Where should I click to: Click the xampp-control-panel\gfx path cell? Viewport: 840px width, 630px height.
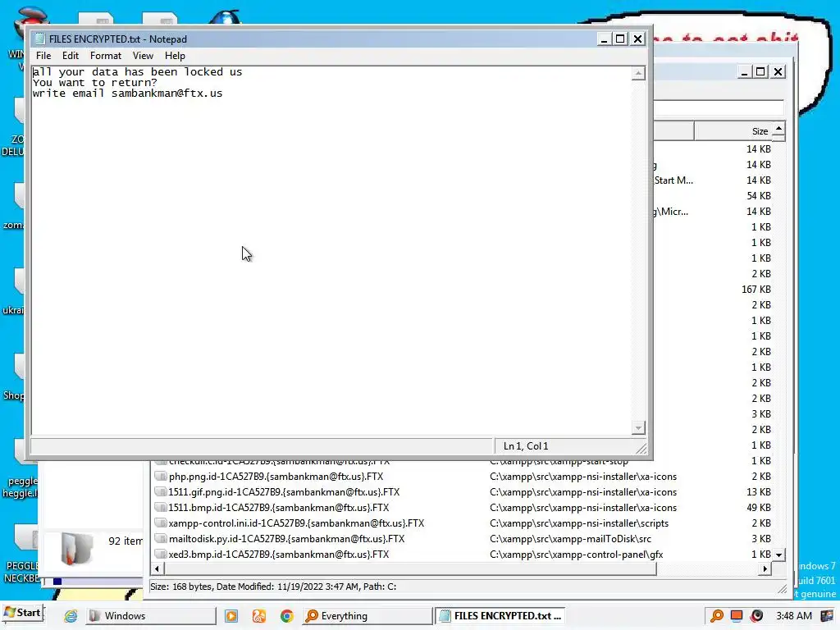(576, 554)
